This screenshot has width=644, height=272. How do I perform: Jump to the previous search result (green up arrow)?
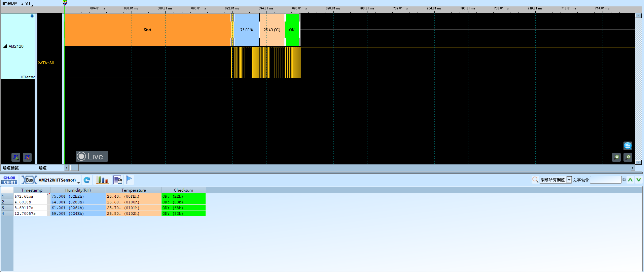[x=630, y=180]
